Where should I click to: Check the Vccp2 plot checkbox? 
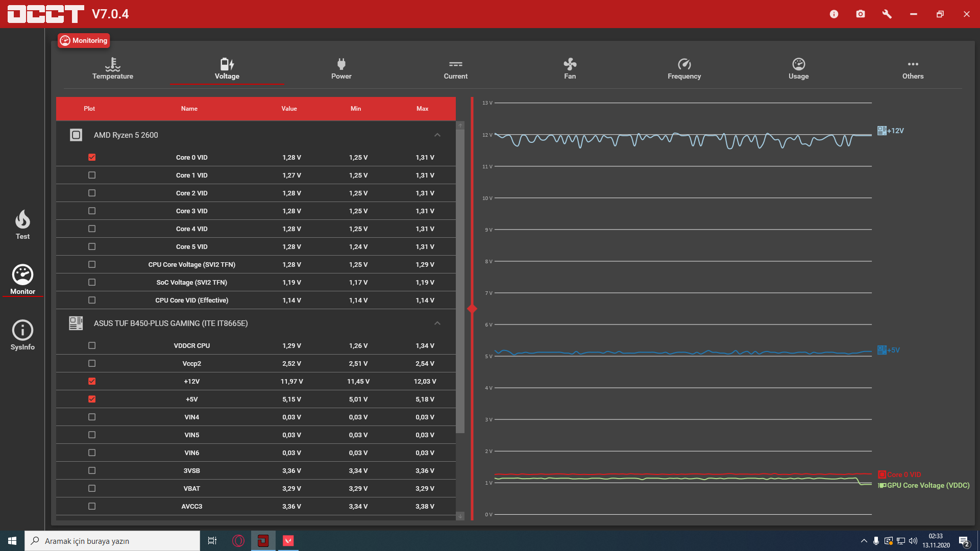(92, 363)
